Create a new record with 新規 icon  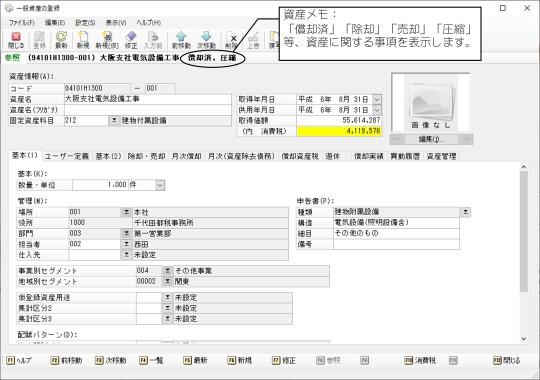(83, 40)
